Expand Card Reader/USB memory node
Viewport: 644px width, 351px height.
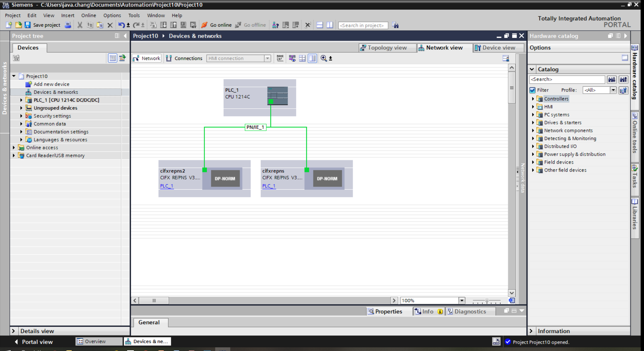tap(14, 155)
